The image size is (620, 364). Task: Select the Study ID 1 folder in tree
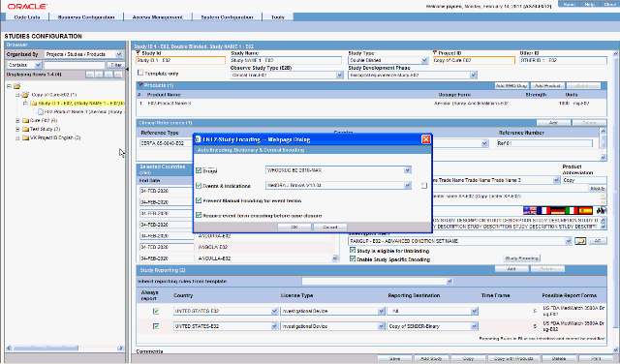[x=34, y=104]
